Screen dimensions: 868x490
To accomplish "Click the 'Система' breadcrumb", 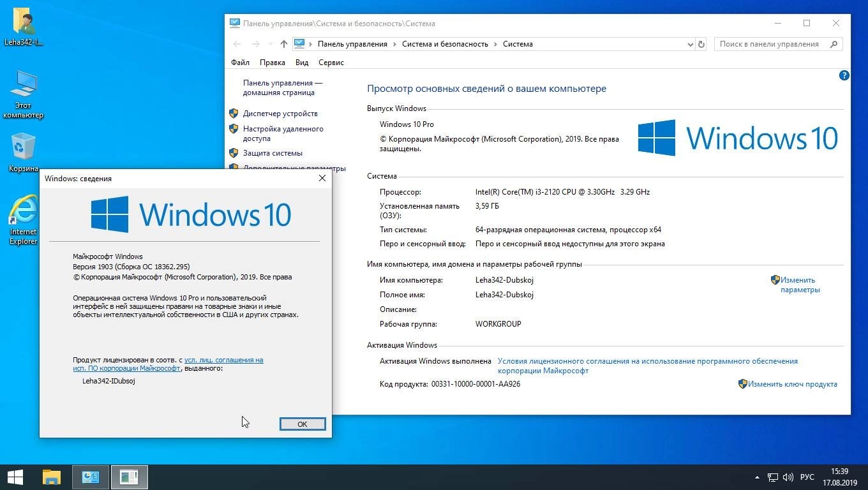I will point(518,44).
